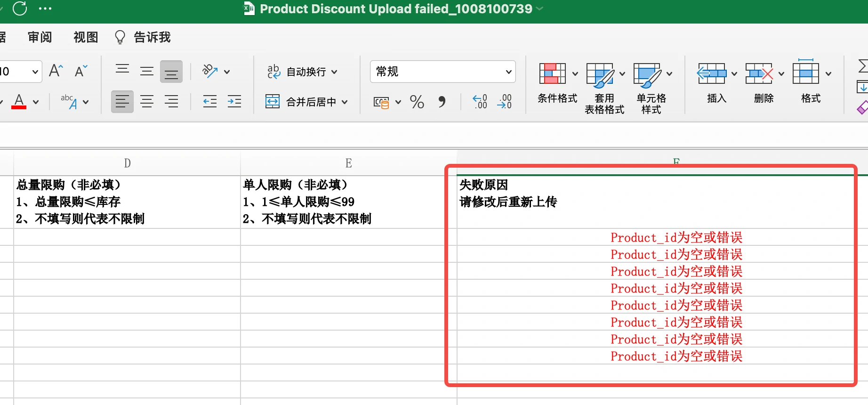
Task: Expand the 合并后居中 dropdown arrow
Action: click(x=345, y=102)
